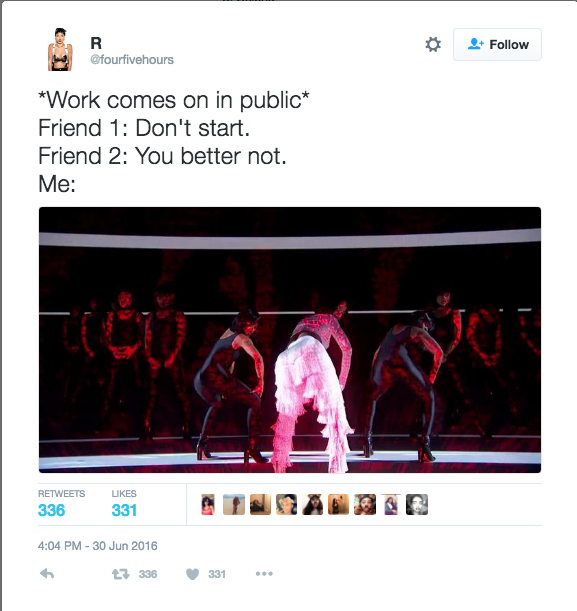Image resolution: width=577 pixels, height=611 pixels.
Task: Open the fourth liker avatar with hat
Action: 286,504
